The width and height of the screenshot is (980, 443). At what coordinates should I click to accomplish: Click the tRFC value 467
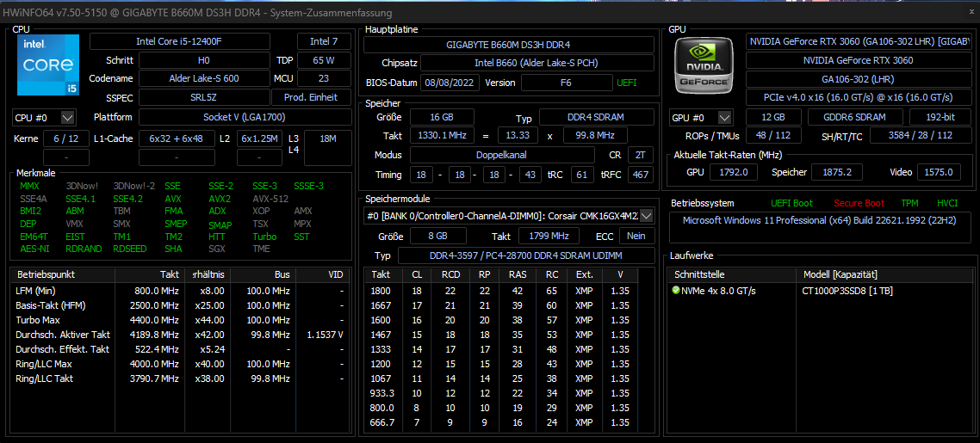pyautogui.click(x=641, y=175)
